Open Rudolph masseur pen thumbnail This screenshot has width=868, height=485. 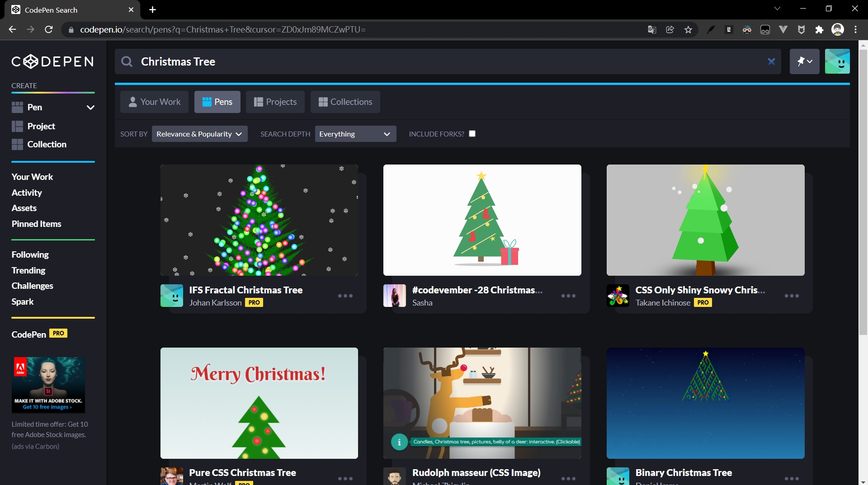(482, 403)
